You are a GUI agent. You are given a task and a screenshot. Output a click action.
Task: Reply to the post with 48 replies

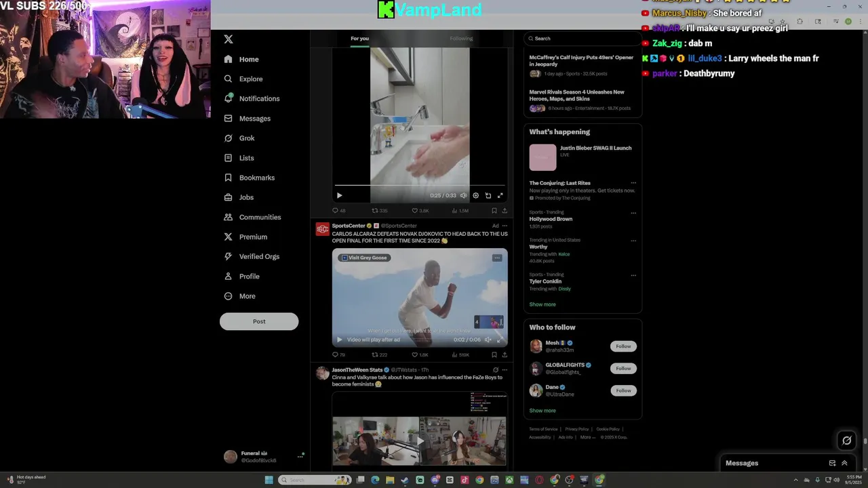click(x=338, y=211)
